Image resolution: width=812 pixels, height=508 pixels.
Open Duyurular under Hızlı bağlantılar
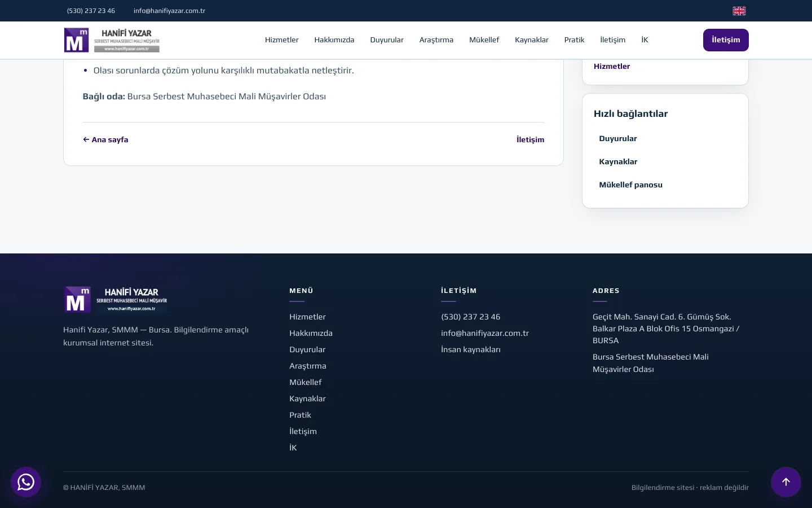[x=618, y=138]
